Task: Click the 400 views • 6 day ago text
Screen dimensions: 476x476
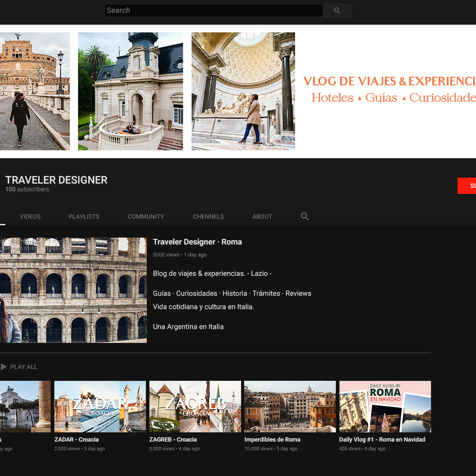Action: click(362, 449)
